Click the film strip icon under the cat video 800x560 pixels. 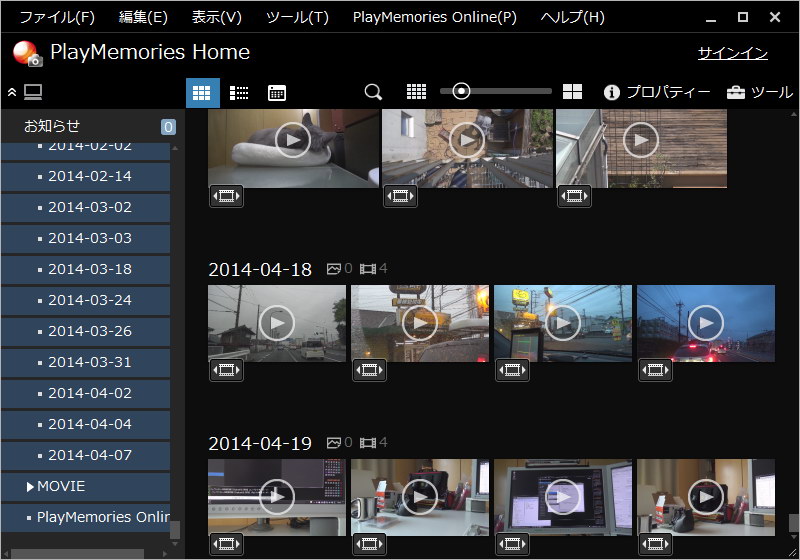tap(226, 196)
